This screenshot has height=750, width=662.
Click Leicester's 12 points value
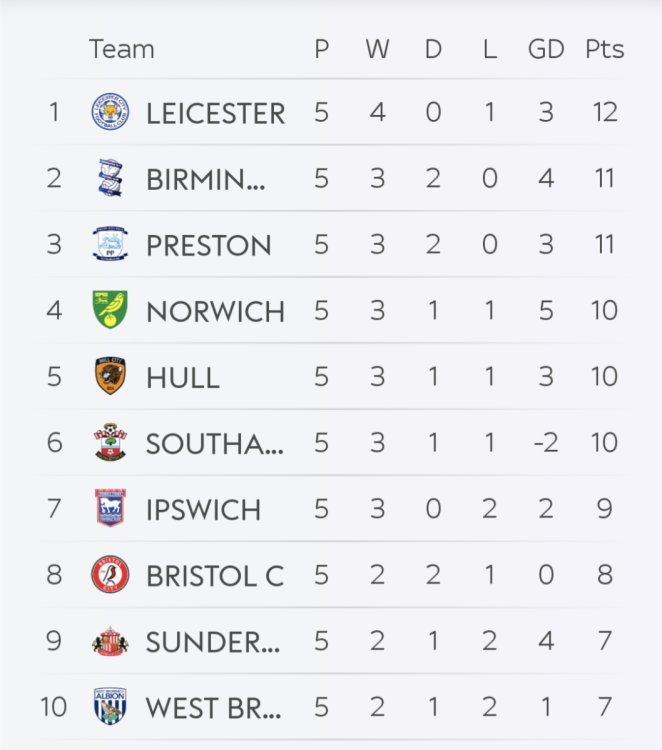pyautogui.click(x=604, y=112)
